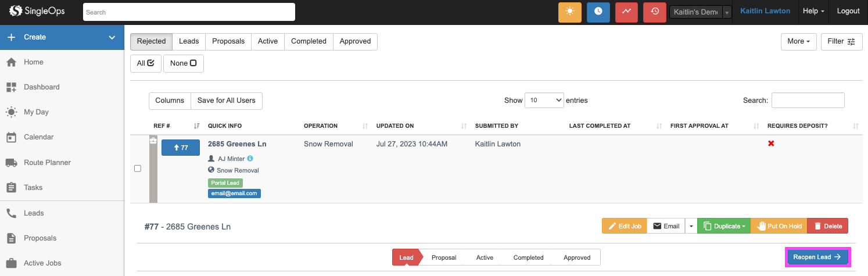The height and width of the screenshot is (276, 868).
Task: Expand the Create menu in the sidebar
Action: [x=62, y=37]
